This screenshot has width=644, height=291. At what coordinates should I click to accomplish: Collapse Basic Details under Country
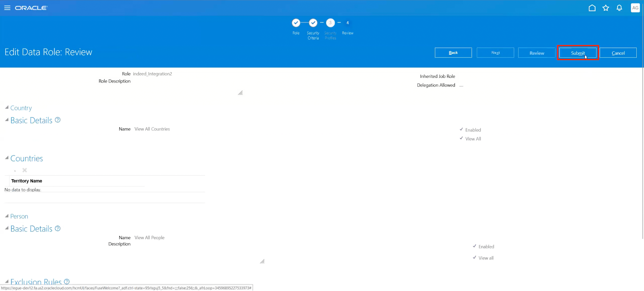(x=6, y=120)
